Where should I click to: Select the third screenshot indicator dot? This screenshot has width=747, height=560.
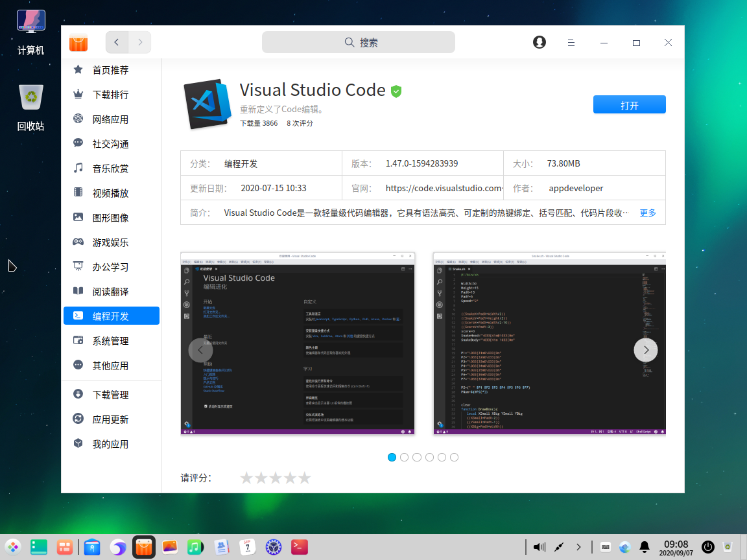[x=417, y=457]
